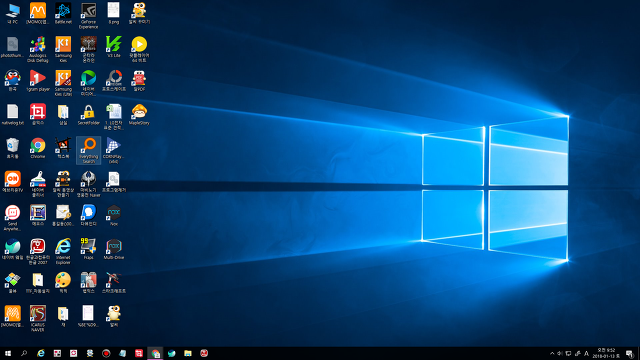Open the envelope-with-key file icon

pos(63,216)
